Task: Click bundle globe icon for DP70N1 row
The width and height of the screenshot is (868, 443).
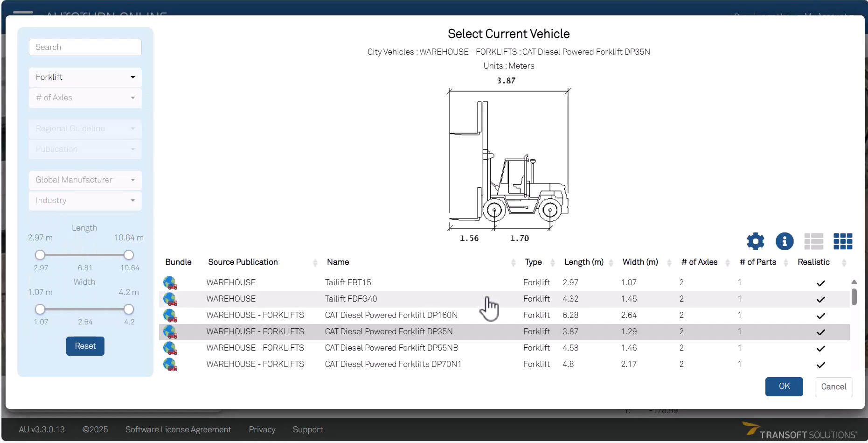Action: (170, 365)
